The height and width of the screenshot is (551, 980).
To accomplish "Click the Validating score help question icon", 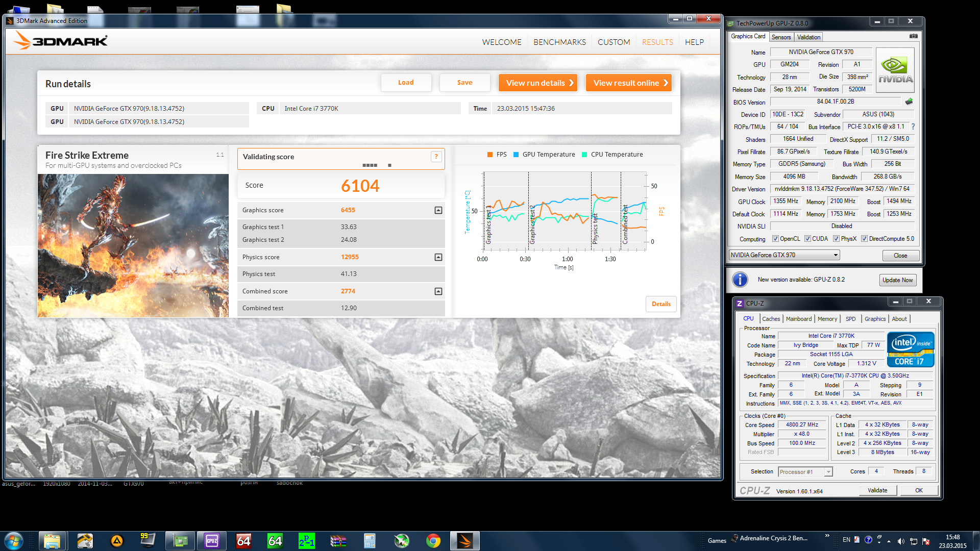I will (436, 157).
